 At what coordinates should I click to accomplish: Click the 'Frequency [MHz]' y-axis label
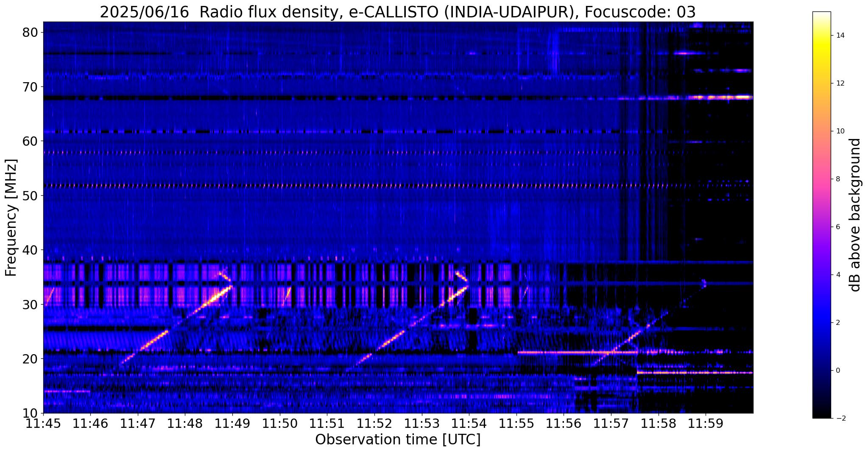[x=11, y=218]
